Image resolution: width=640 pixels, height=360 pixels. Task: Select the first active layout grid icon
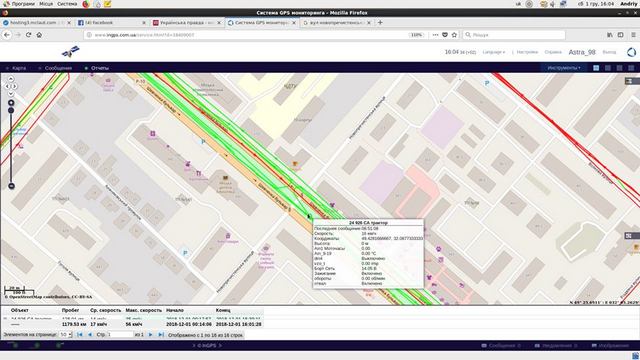tap(596, 68)
